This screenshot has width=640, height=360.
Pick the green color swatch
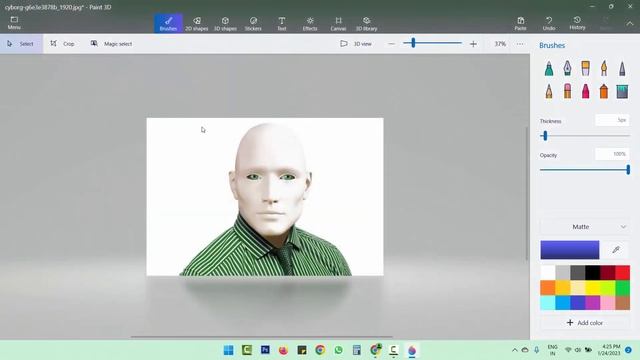622,288
